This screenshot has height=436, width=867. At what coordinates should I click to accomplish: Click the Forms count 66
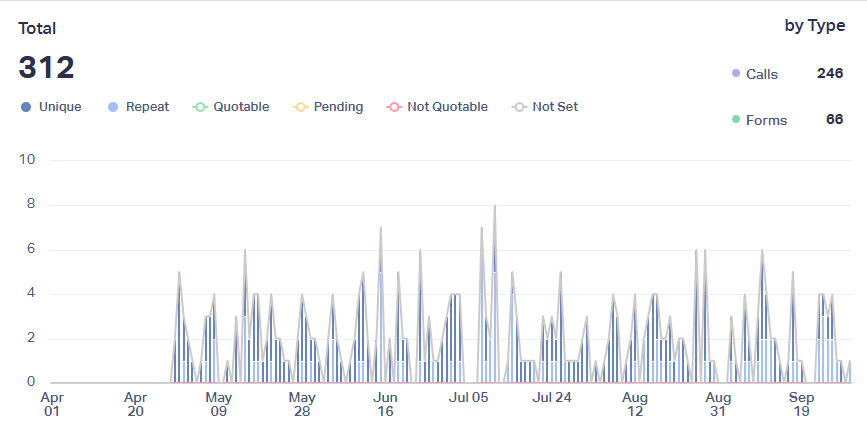[x=834, y=120]
